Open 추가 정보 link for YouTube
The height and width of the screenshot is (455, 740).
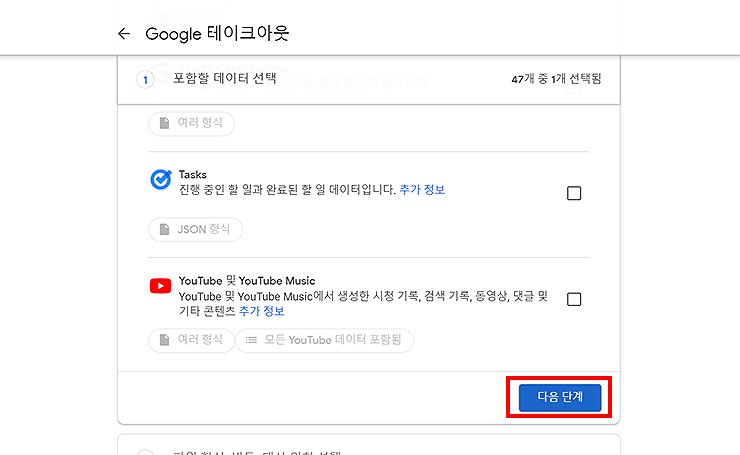click(x=261, y=311)
